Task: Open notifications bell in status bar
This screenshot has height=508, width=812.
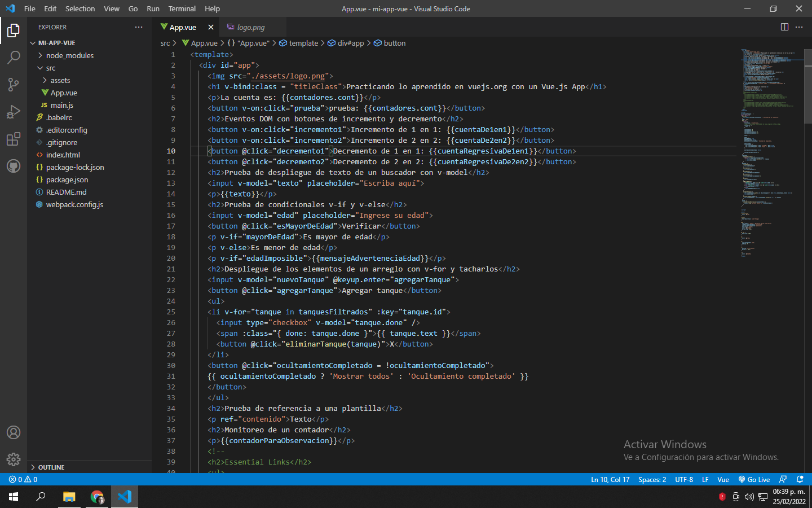Action: [800, 479]
